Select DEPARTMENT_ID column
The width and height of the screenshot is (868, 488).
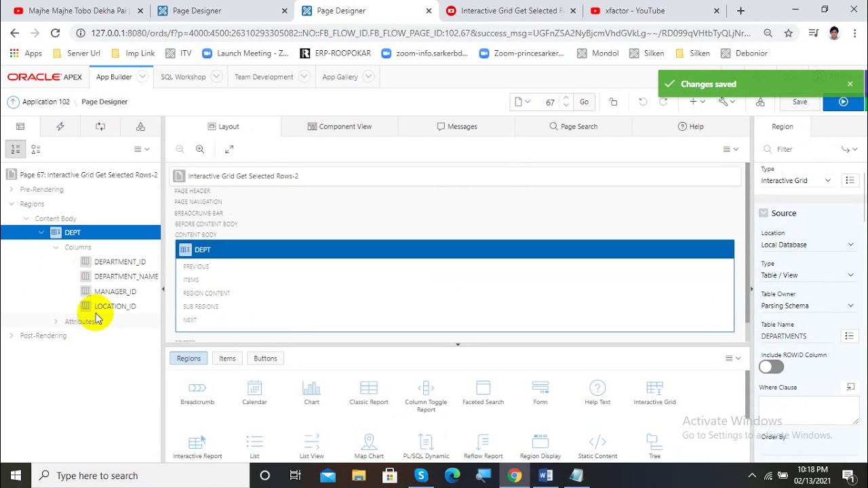click(119, 262)
